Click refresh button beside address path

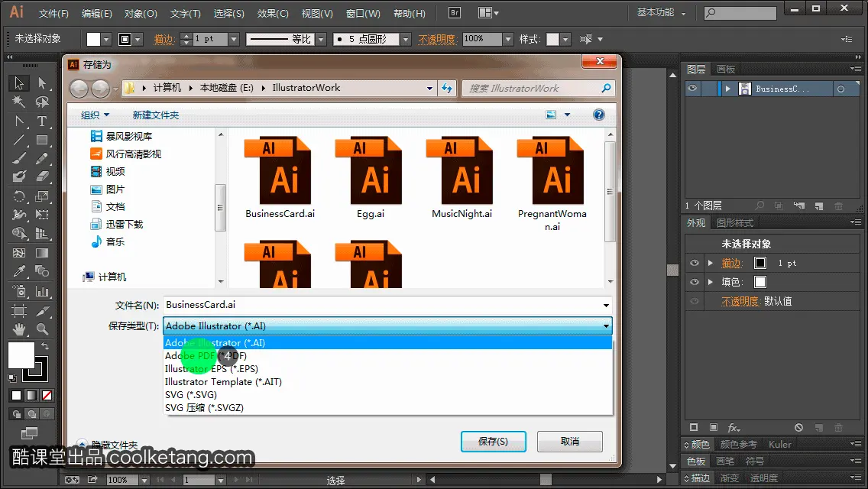point(447,88)
